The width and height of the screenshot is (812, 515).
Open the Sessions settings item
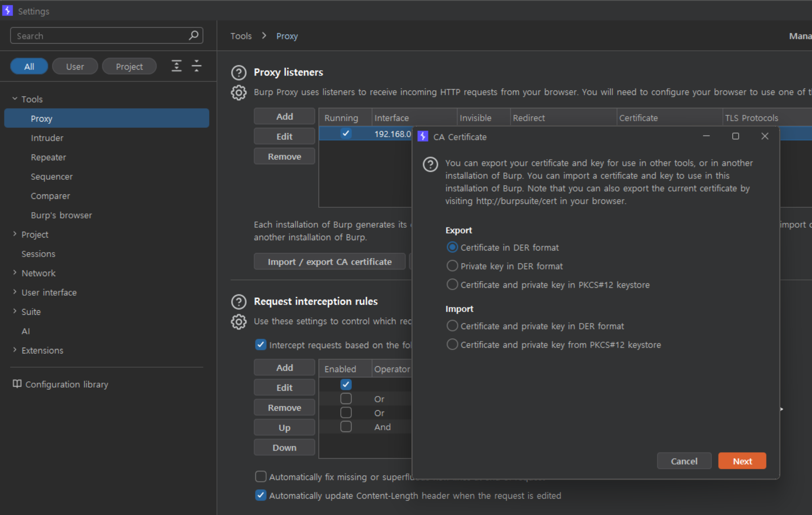[x=38, y=254]
